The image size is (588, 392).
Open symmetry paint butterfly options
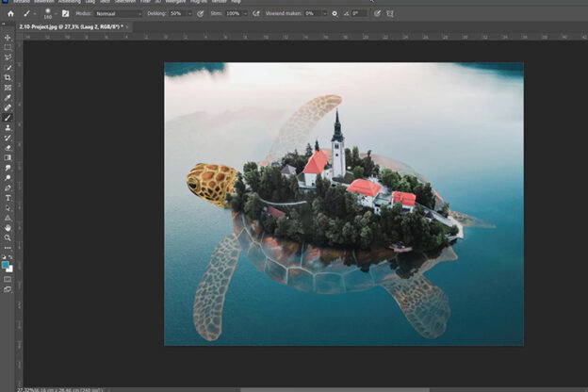pos(390,14)
